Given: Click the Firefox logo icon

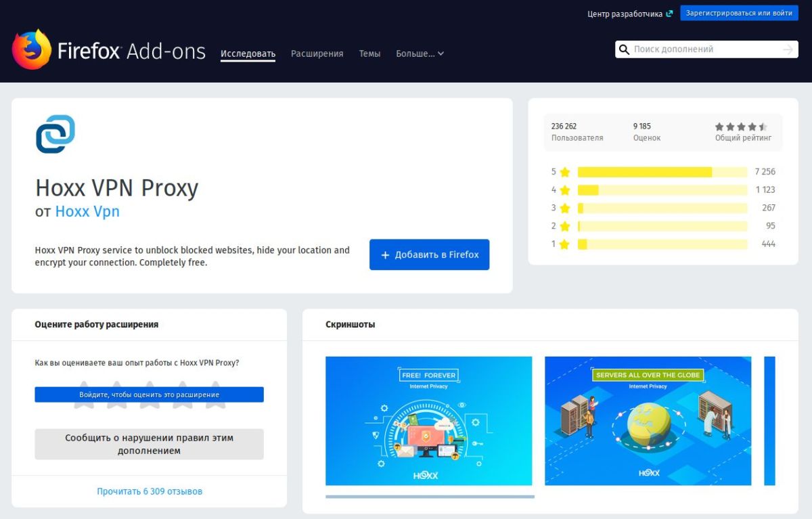Looking at the screenshot, I should click(x=32, y=49).
